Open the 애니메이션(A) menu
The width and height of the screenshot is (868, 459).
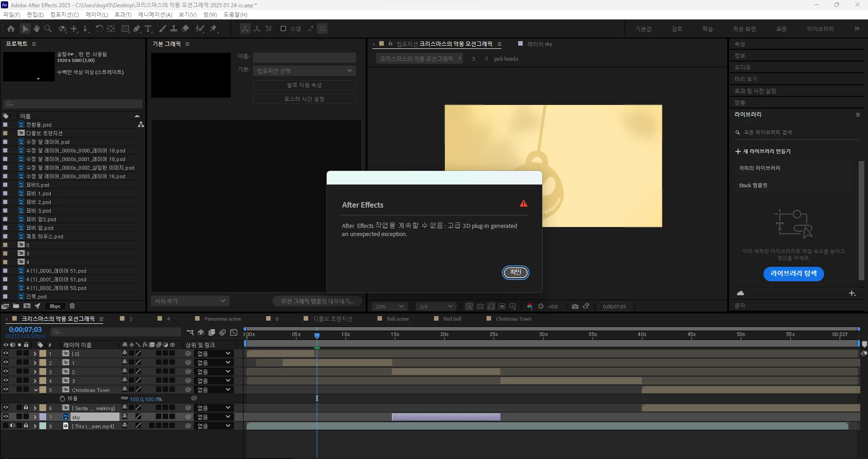[155, 14]
